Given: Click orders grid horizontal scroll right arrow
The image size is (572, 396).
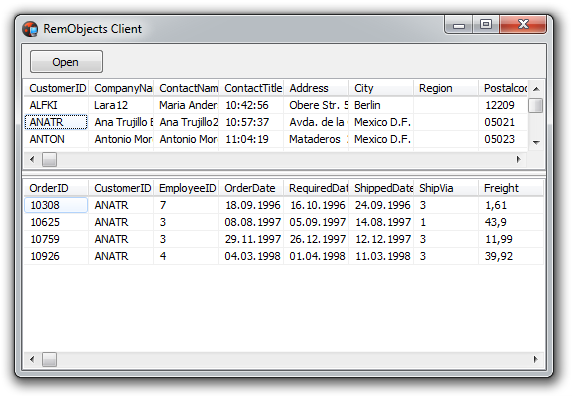Looking at the screenshot, I should pos(536,360).
